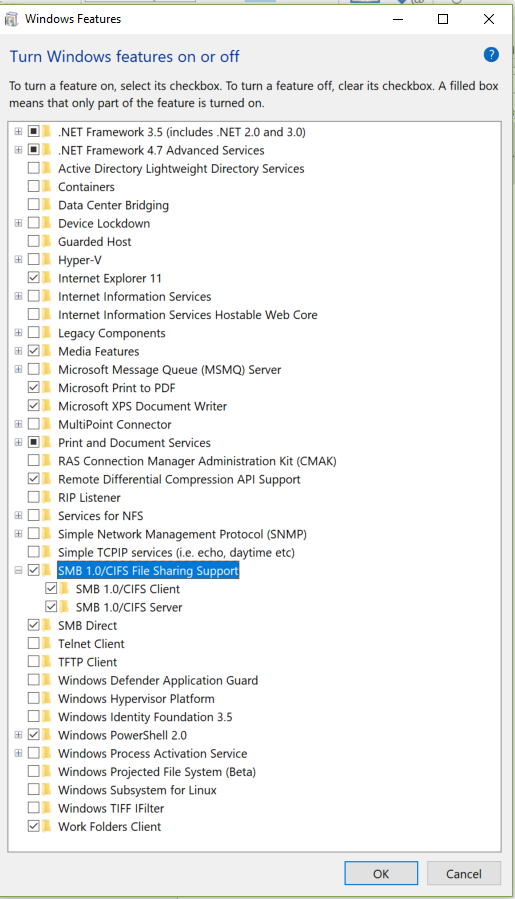Check Windows Hypervisor Platform checkbox

coord(33,698)
